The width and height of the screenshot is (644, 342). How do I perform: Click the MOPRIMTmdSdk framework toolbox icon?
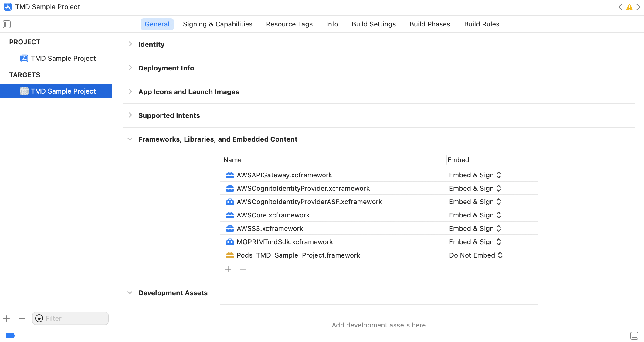point(230,242)
